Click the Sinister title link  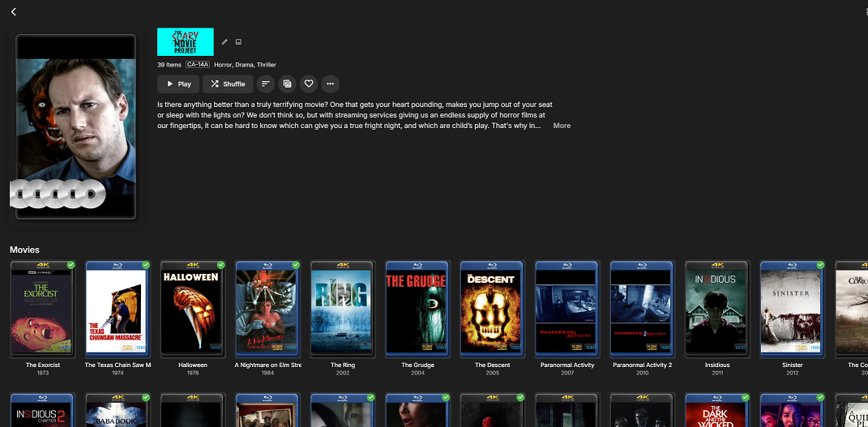click(x=793, y=365)
